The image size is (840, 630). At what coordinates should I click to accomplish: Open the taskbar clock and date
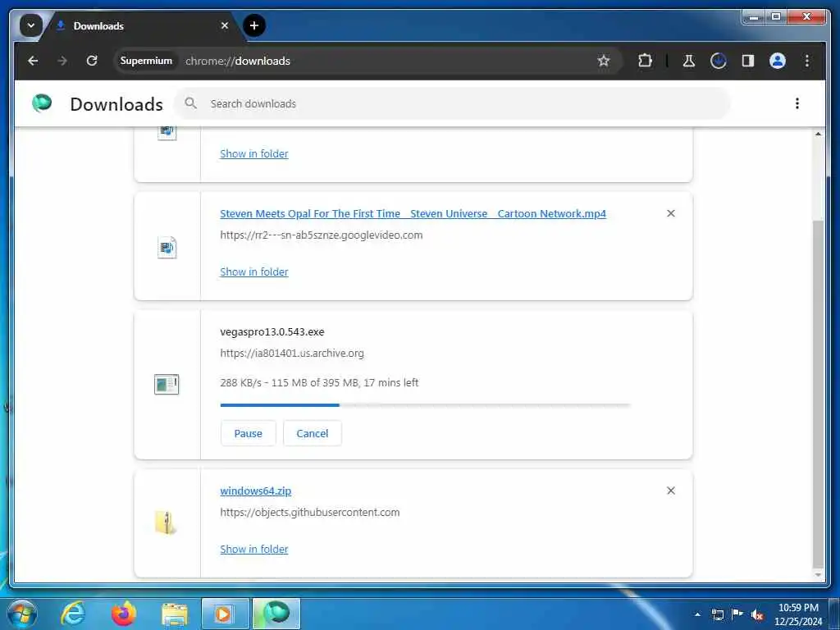coord(798,614)
